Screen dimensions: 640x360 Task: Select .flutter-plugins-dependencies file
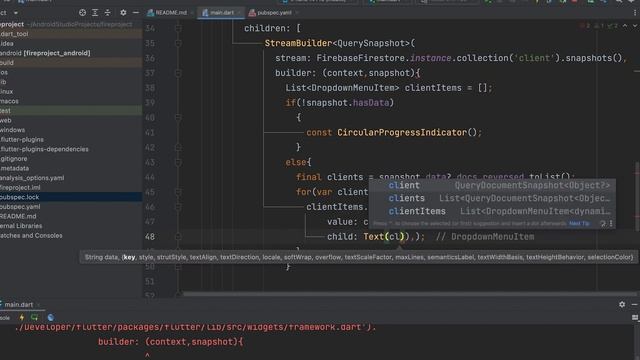[x=71, y=149]
